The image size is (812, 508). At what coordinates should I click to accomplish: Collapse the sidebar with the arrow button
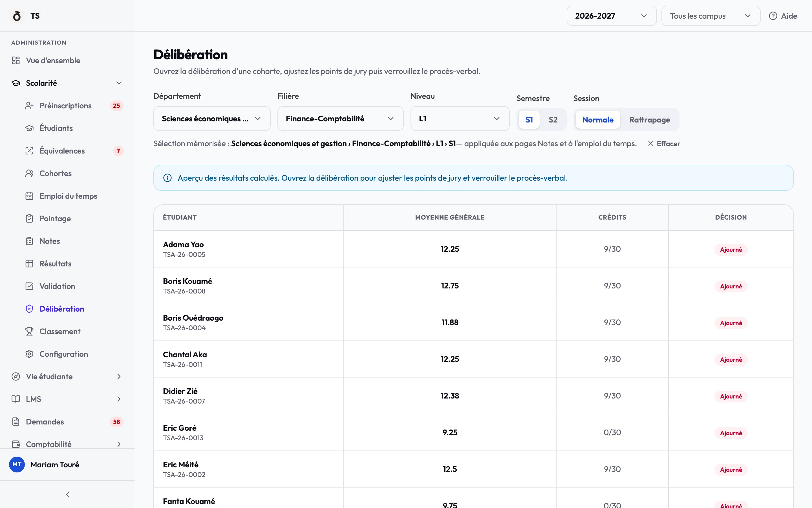(68, 494)
